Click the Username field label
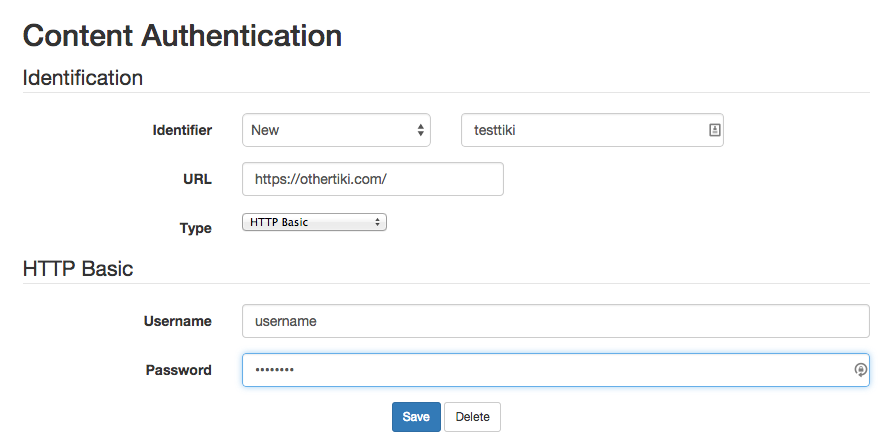The width and height of the screenshot is (892, 443). click(177, 321)
